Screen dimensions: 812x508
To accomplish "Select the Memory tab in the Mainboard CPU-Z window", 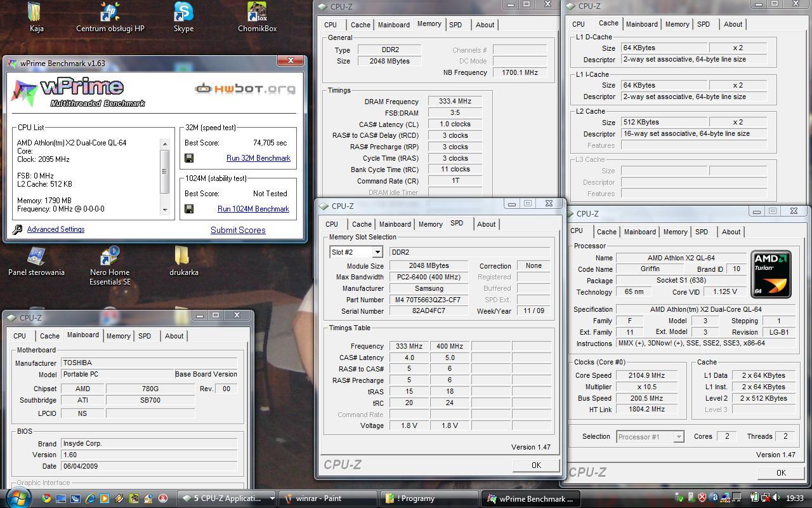I will pos(118,336).
